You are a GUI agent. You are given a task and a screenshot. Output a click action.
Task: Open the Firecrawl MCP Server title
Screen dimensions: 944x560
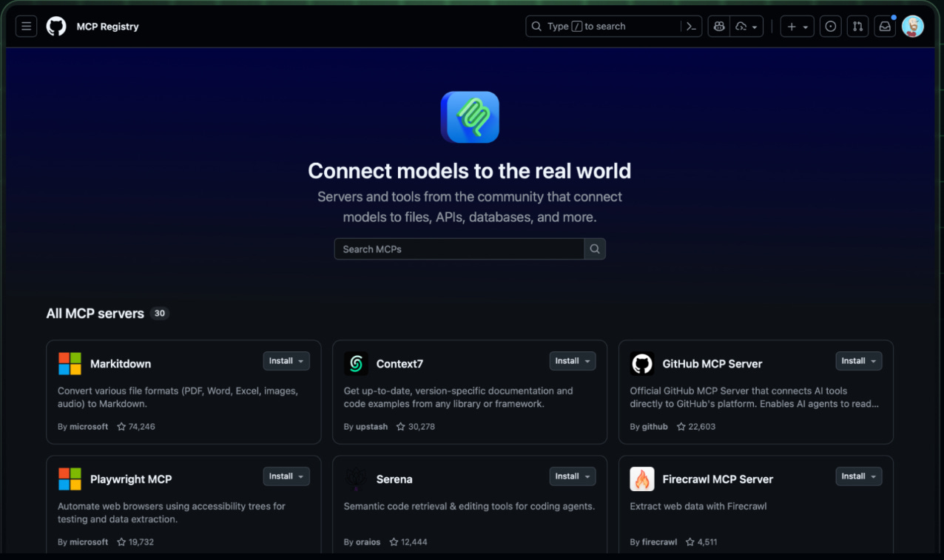(x=718, y=479)
